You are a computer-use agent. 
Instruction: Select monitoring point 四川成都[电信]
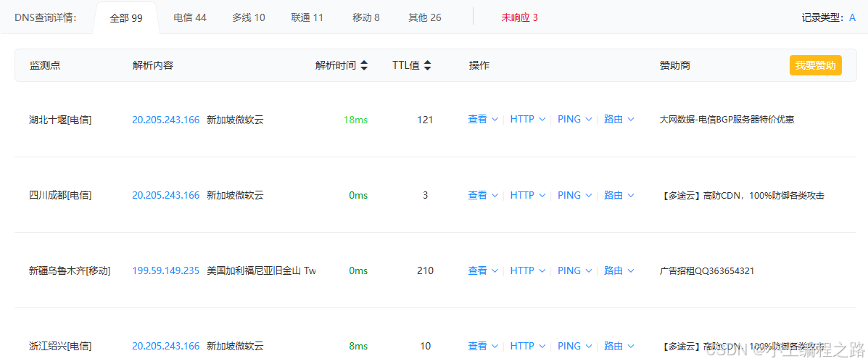point(60,195)
